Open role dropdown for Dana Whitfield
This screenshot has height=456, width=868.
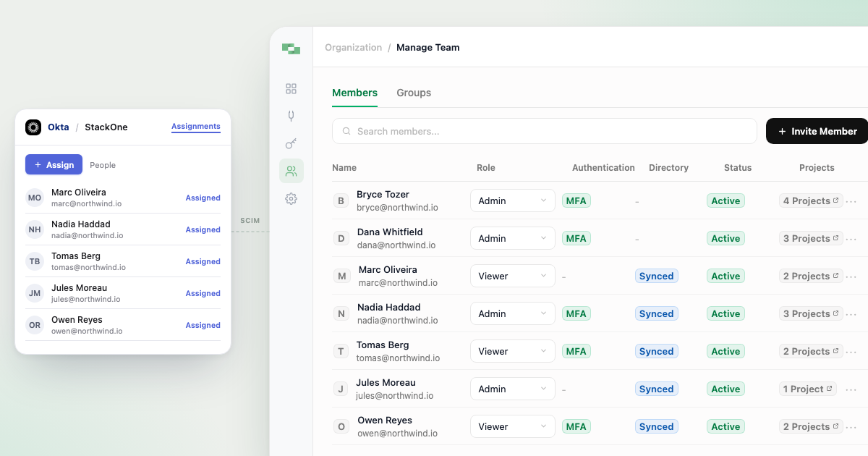[x=513, y=239]
